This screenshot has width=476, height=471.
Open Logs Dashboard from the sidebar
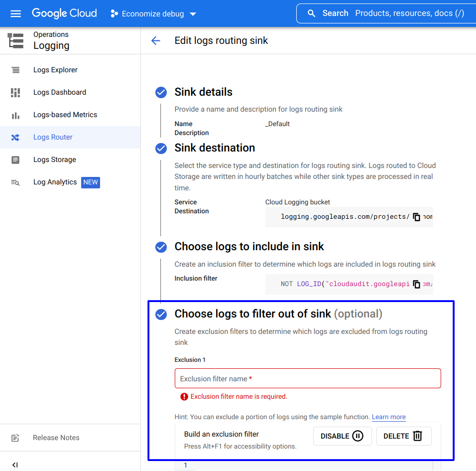coord(70,92)
